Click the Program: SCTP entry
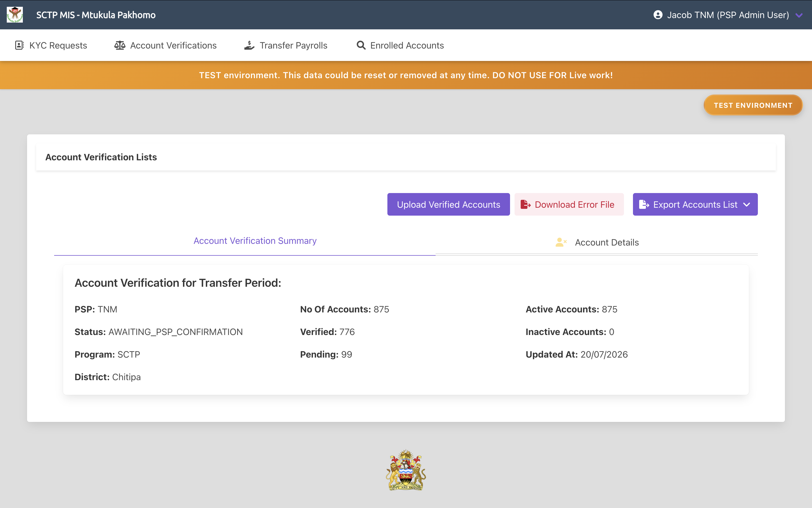Image resolution: width=812 pixels, height=508 pixels. (107, 354)
